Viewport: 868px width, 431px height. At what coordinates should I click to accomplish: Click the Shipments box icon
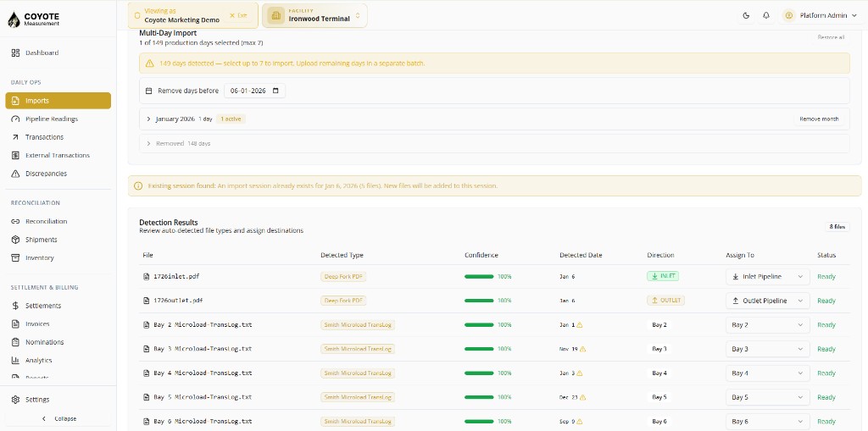coord(15,240)
